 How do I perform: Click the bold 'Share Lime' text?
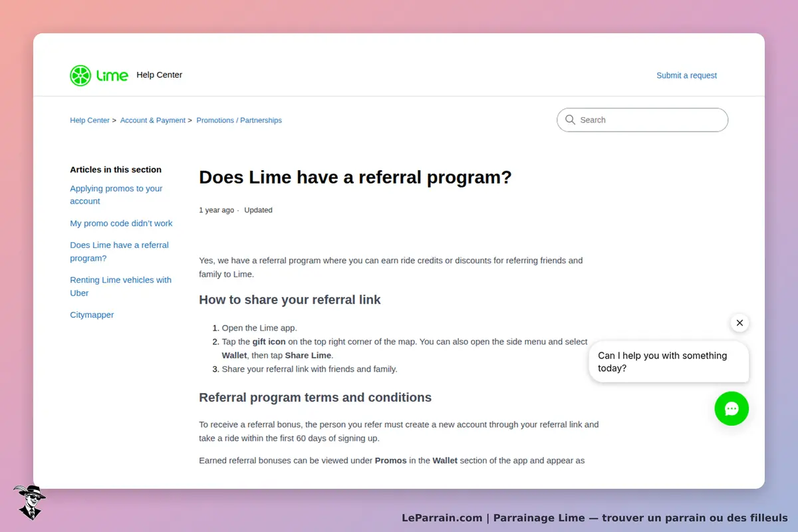coord(308,355)
